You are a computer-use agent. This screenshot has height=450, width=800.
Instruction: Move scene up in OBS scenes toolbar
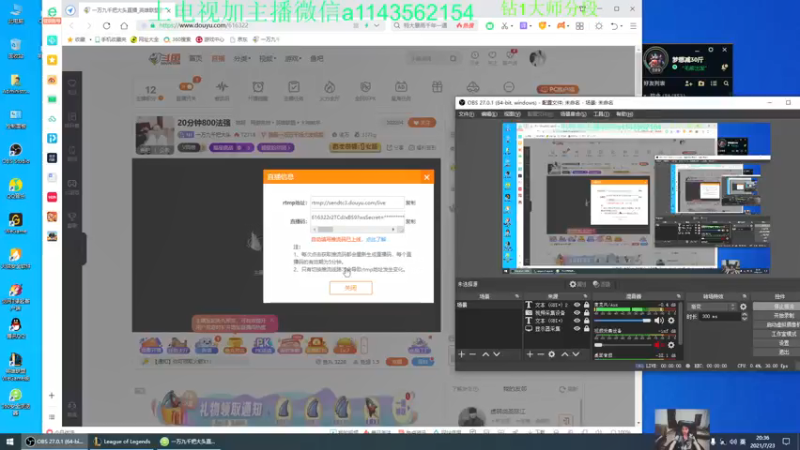pos(486,354)
